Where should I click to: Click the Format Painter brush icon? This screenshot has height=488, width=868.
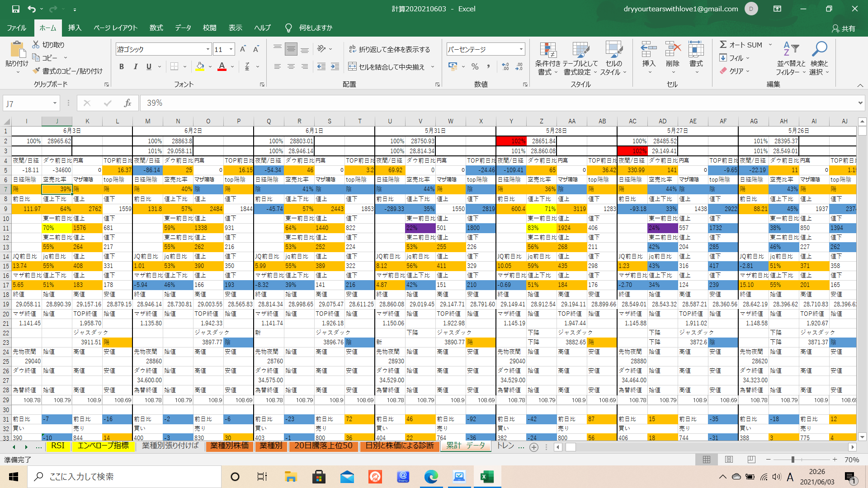37,71
